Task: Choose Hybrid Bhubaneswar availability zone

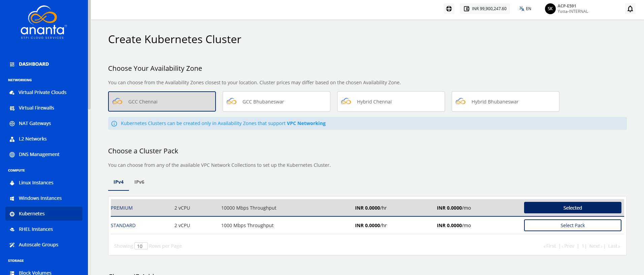Action: [x=505, y=101]
